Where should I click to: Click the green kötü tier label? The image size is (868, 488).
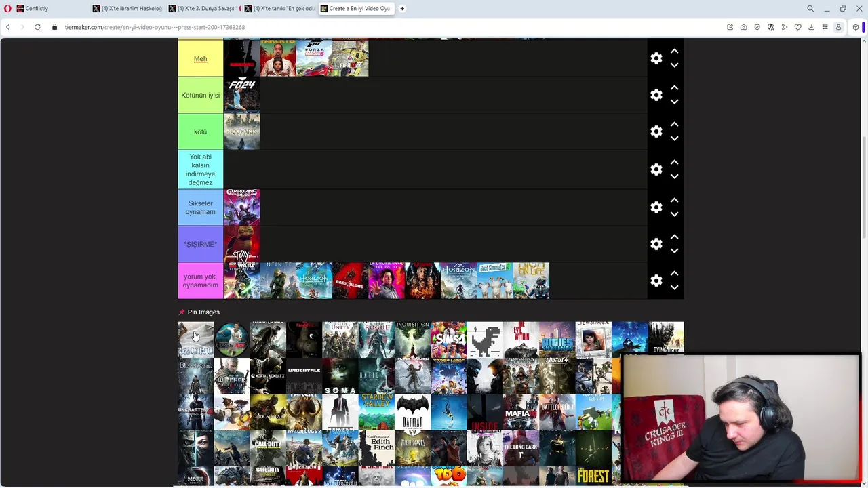tap(200, 131)
